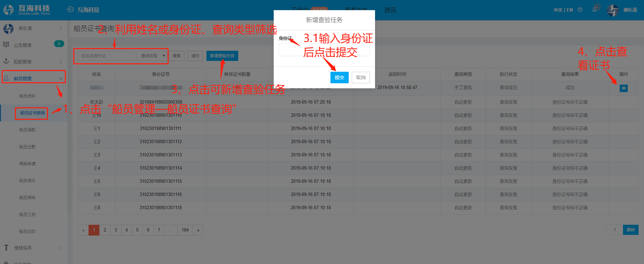Open 离船申请 submenu item
644x264 pixels.
pyautogui.click(x=27, y=164)
